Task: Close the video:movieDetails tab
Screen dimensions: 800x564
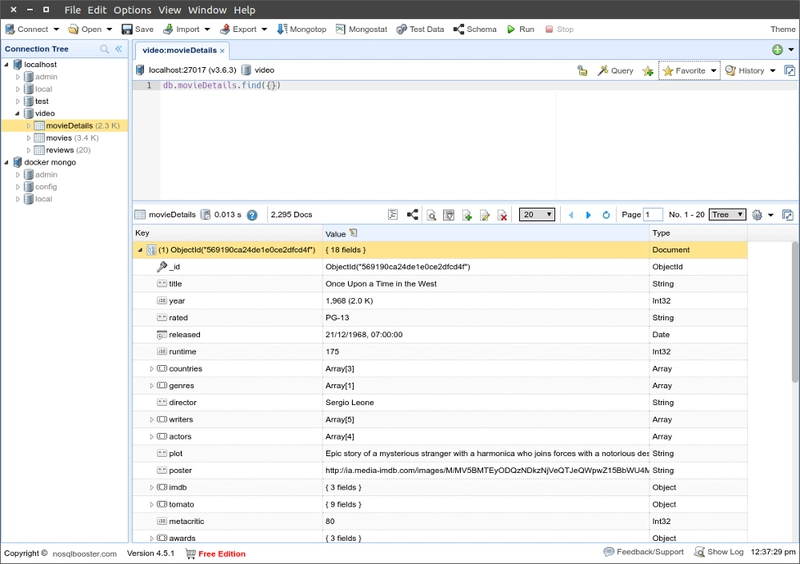Action: 222,51
